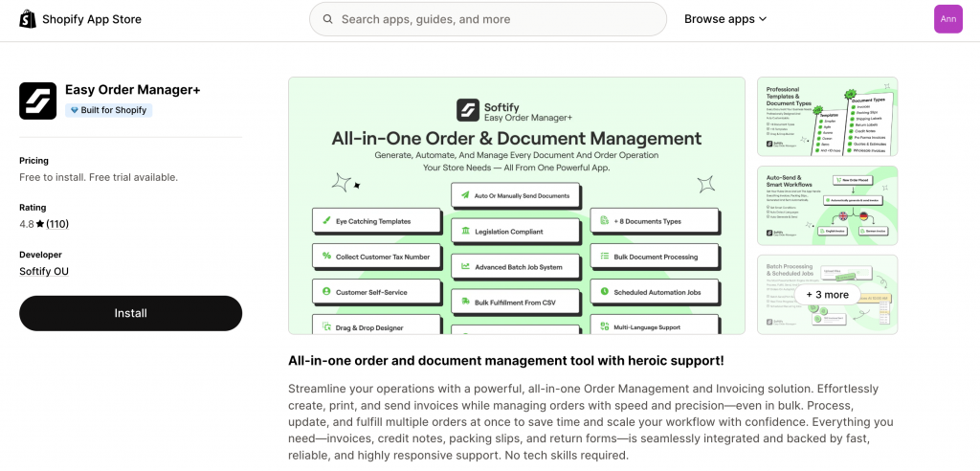Click the diamond icon in the badge
980x471 pixels.
pyautogui.click(x=75, y=110)
